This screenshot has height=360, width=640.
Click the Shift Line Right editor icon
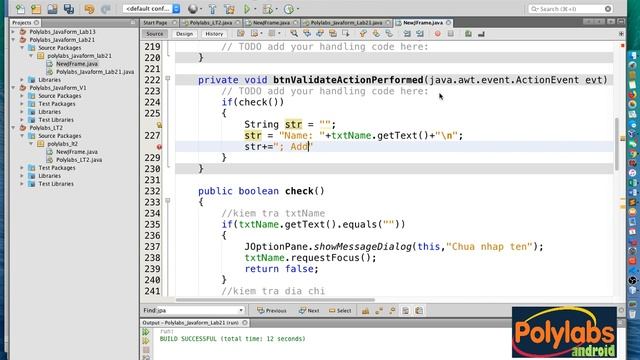click(420, 33)
